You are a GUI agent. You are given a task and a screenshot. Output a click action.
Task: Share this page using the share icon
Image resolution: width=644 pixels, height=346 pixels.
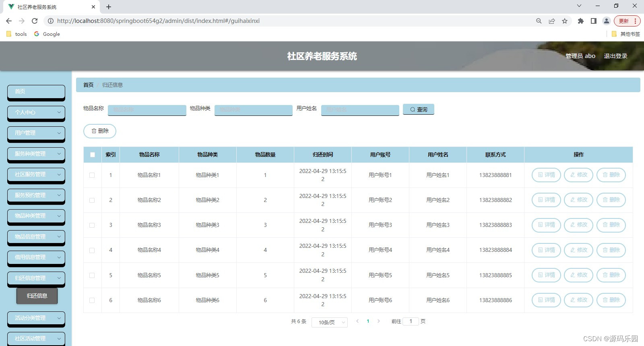pos(552,21)
